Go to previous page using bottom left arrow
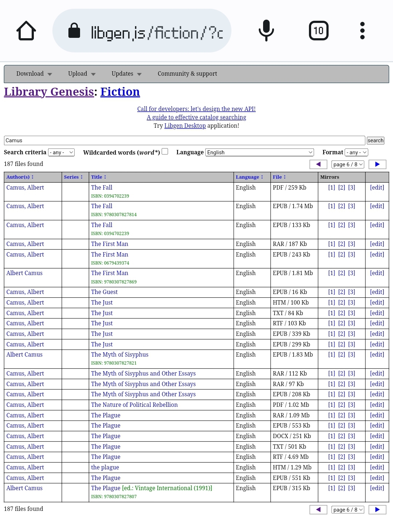 (318, 510)
